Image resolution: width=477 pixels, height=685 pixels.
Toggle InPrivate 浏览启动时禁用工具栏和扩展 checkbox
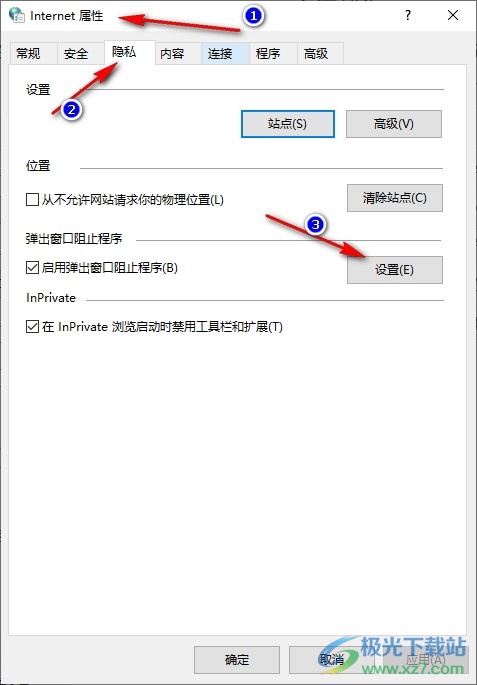point(32,326)
